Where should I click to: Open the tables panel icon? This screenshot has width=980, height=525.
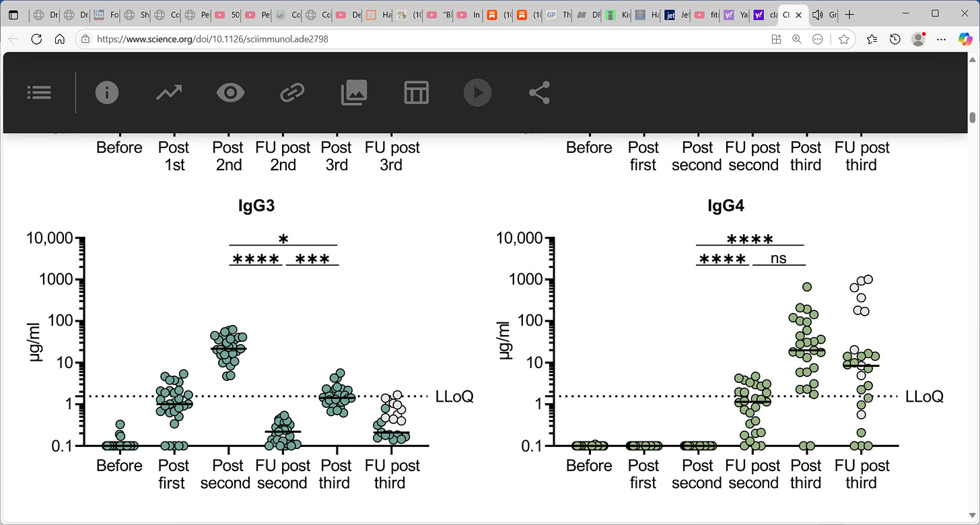[416, 93]
